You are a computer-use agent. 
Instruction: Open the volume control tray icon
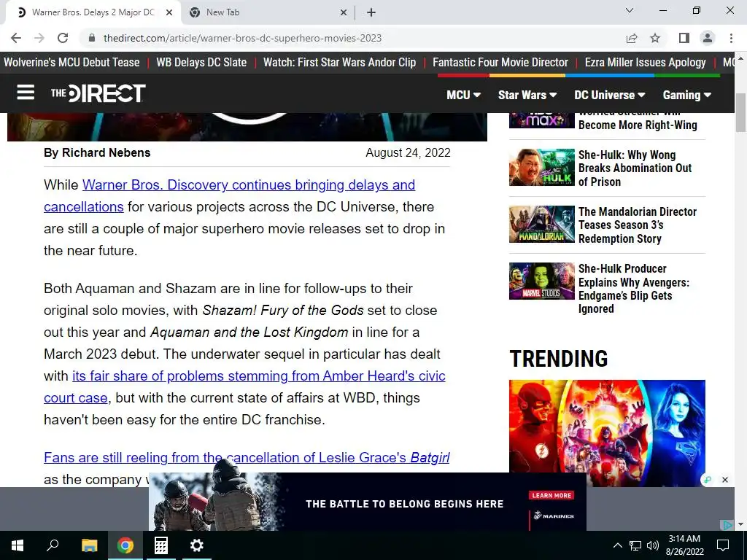[x=653, y=545]
